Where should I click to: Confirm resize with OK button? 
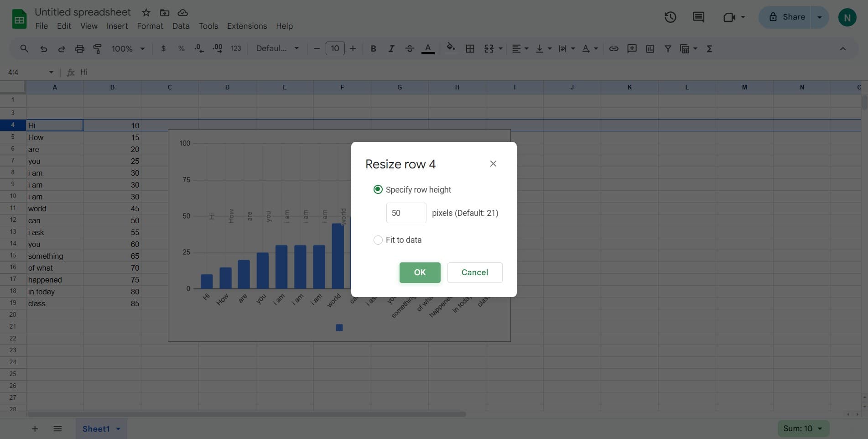point(420,272)
